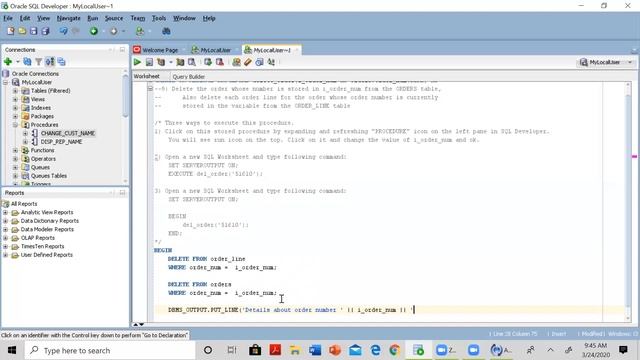
Task: Switch to the Query Builder tab
Action: point(188,76)
